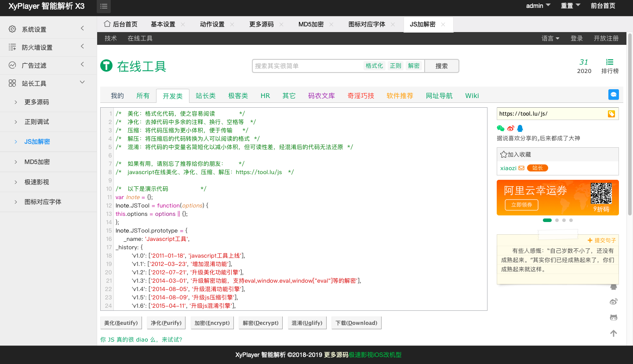Click the 美化(Beutify) button

[121, 323]
